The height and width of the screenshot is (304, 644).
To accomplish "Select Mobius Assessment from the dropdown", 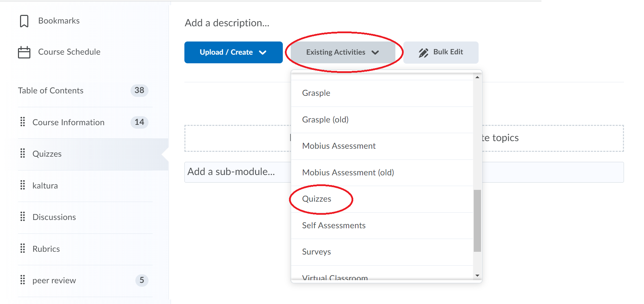I will (339, 146).
